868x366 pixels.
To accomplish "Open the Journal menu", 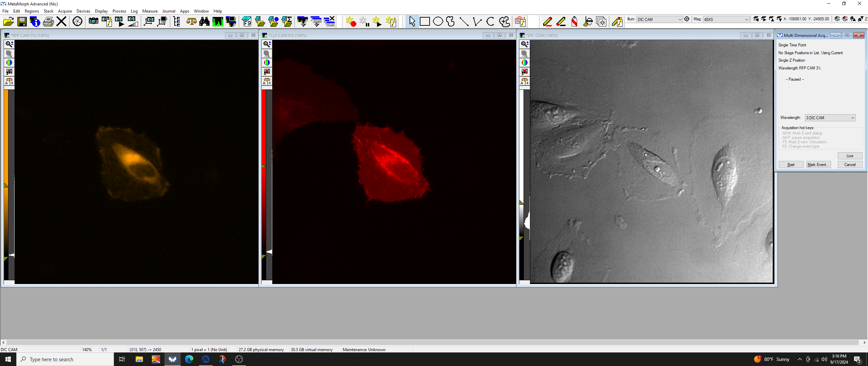I will (169, 11).
